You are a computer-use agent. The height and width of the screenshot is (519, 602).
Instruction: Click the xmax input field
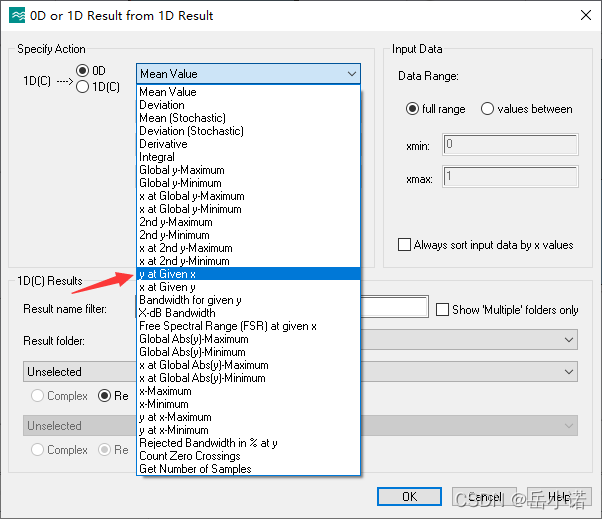coord(511,177)
